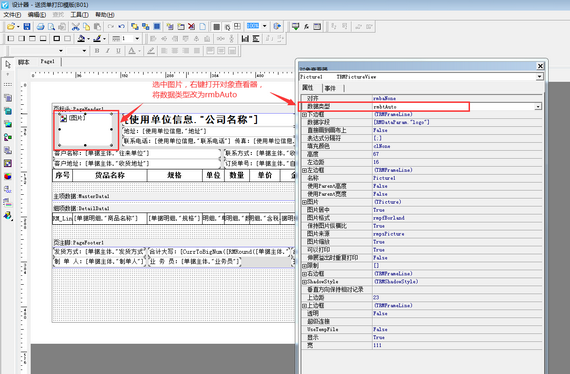Open the 工具 menu
The image size is (570, 374).
(x=79, y=15)
